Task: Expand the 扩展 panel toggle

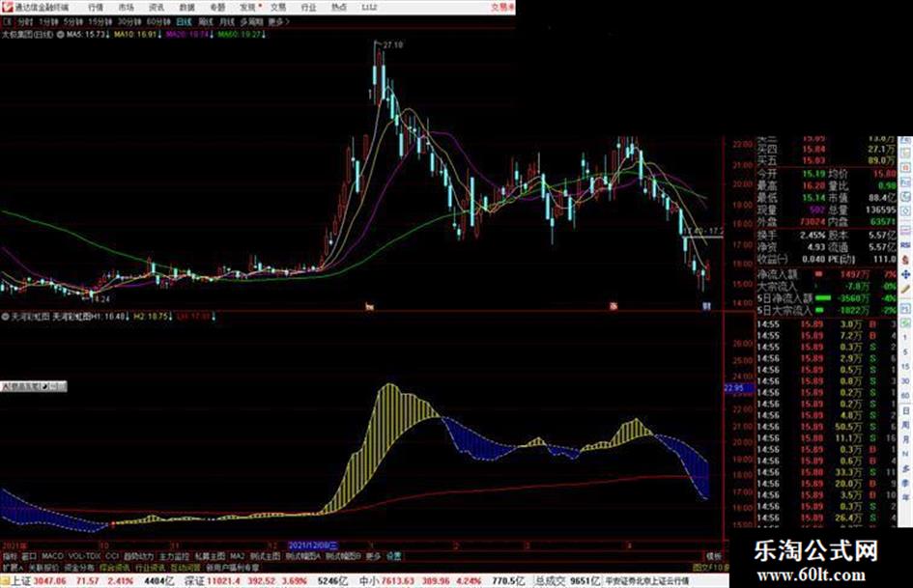Action: (x=13, y=567)
